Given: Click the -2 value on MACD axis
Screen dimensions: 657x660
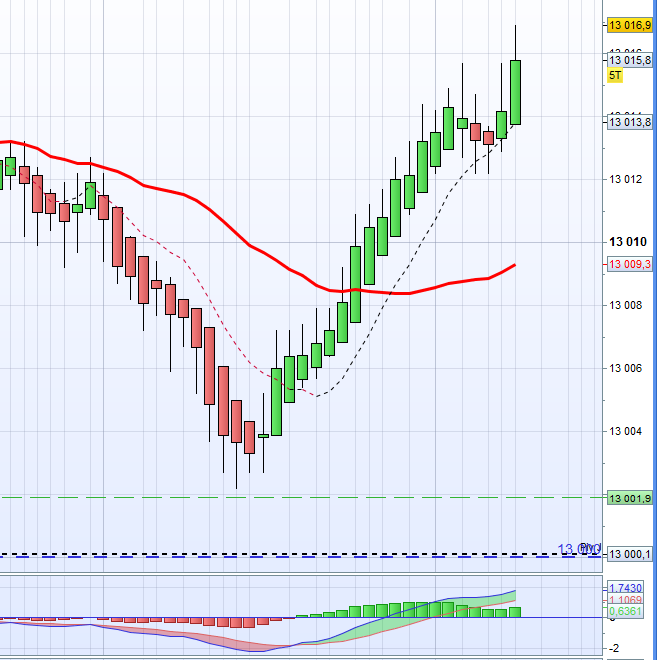Looking at the screenshot, I should click(x=614, y=648).
